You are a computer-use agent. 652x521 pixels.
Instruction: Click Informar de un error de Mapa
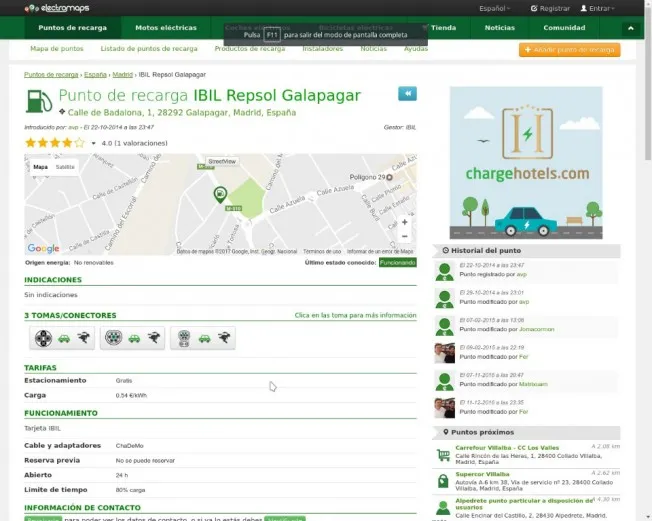380,252
